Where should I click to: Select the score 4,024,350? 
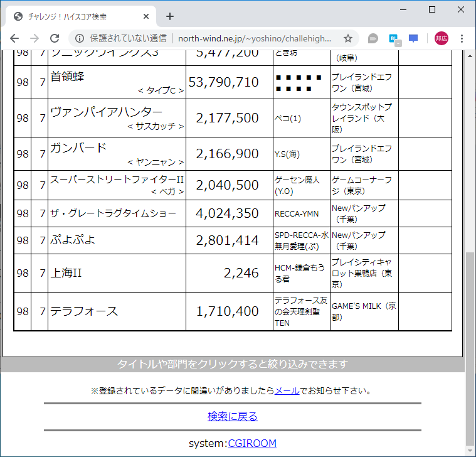[x=228, y=213]
